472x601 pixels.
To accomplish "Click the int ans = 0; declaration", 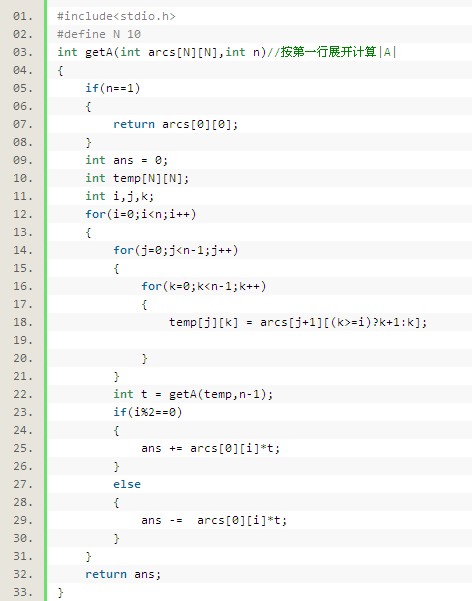I will [x=127, y=160].
